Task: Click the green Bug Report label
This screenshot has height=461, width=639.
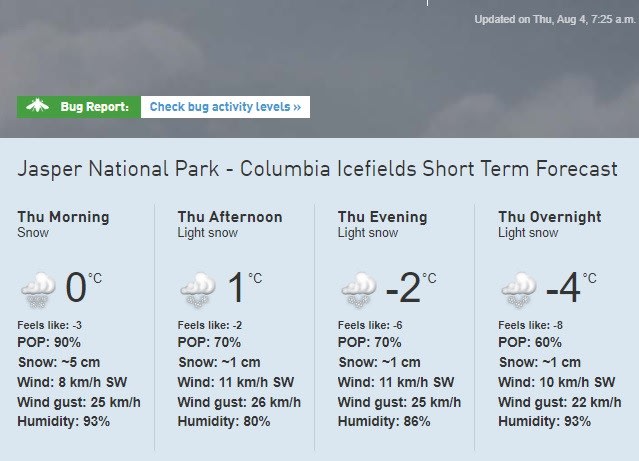Action: coord(79,107)
